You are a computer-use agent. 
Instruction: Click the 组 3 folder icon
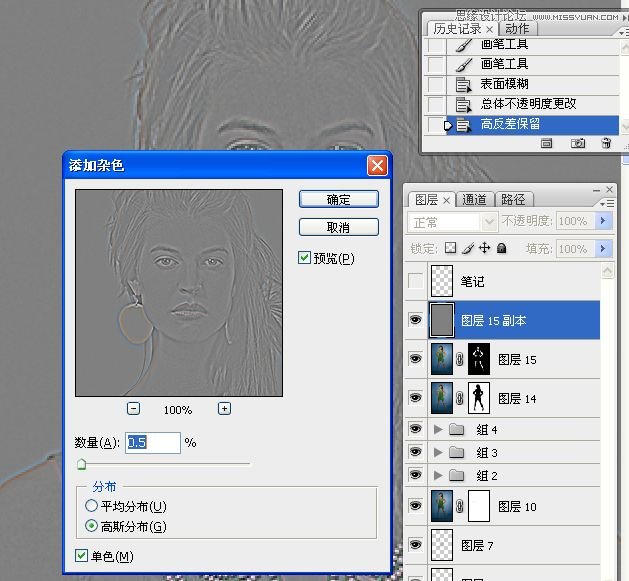coord(457,452)
